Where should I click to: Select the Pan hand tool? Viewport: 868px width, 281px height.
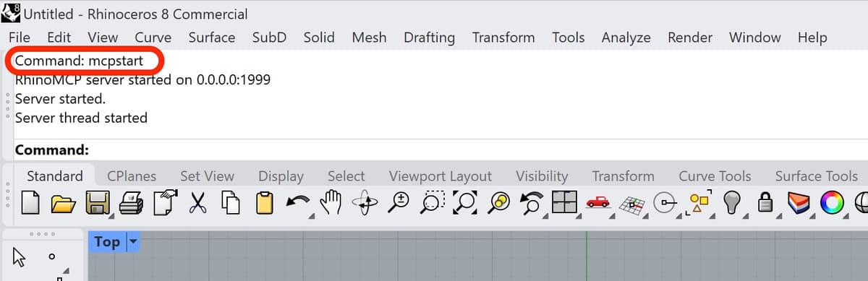tap(329, 203)
